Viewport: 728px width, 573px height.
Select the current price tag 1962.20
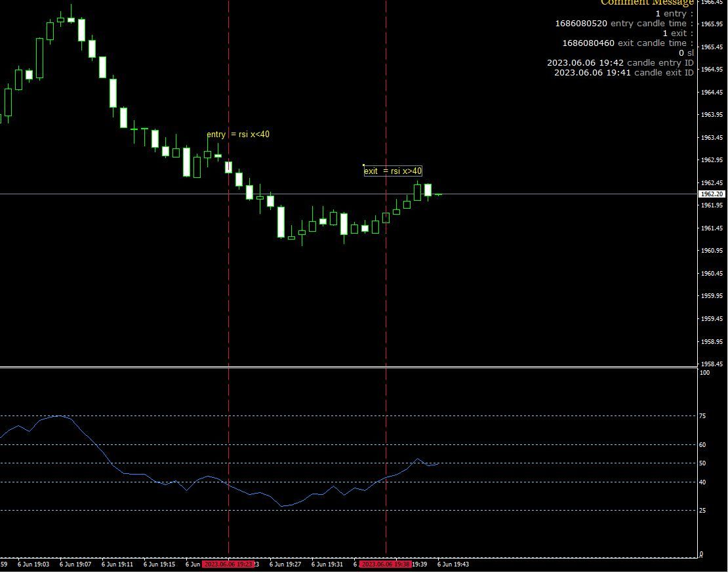pos(712,194)
